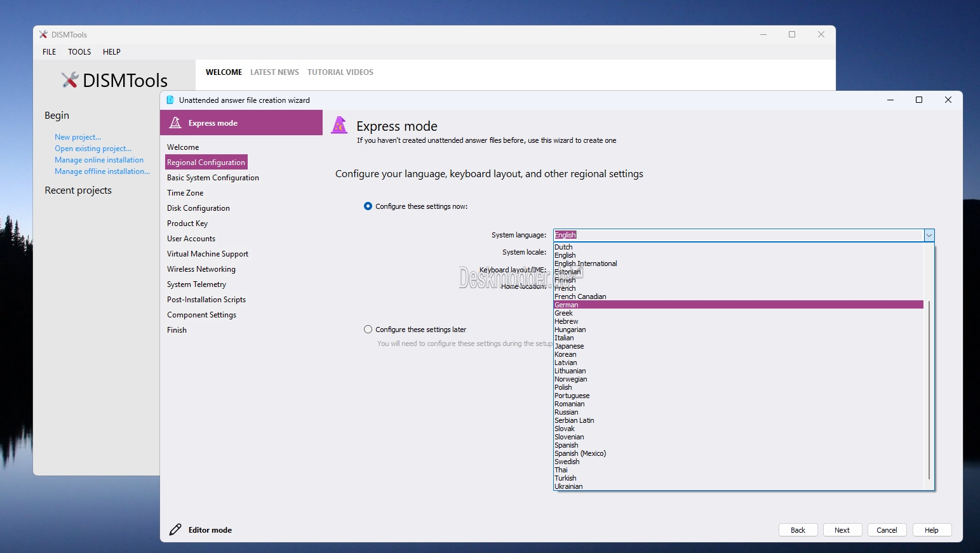The height and width of the screenshot is (553, 980).
Task: Select Thai in the language list
Action: 739,470
